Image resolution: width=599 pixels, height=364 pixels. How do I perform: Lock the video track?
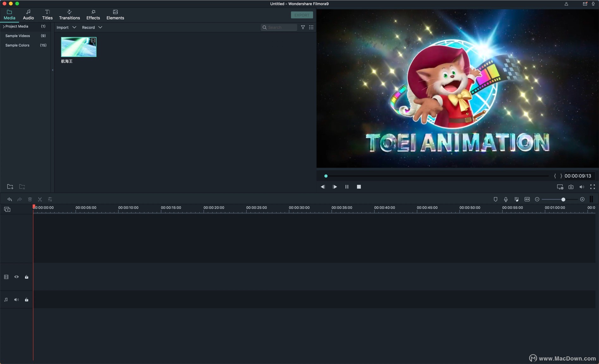pos(27,277)
